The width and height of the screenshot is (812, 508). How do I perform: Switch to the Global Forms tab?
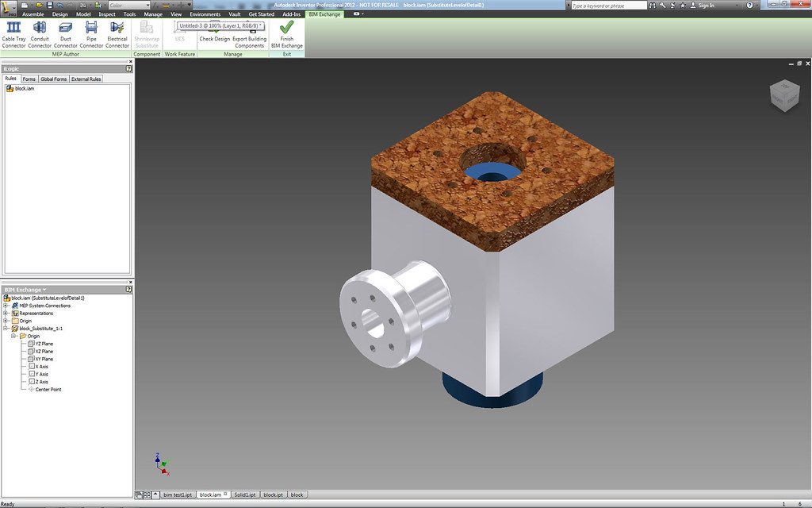pos(53,79)
